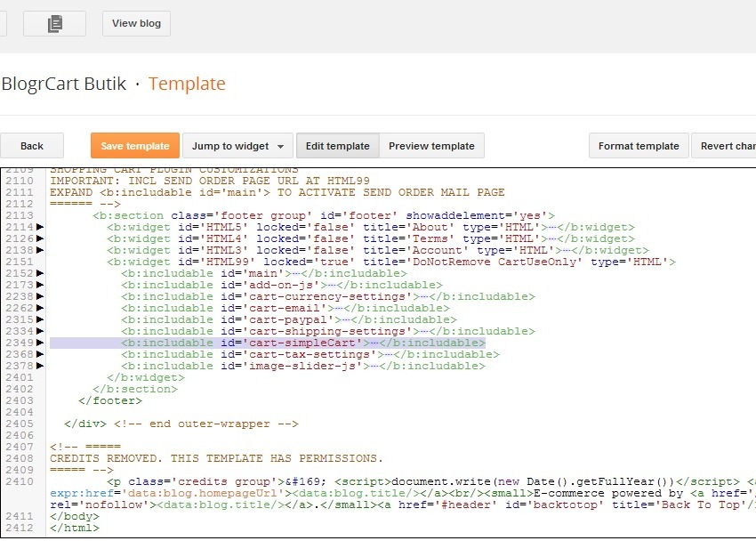The height and width of the screenshot is (557, 756).
Task: Open the Template breadcrumb link
Action: coord(187,84)
